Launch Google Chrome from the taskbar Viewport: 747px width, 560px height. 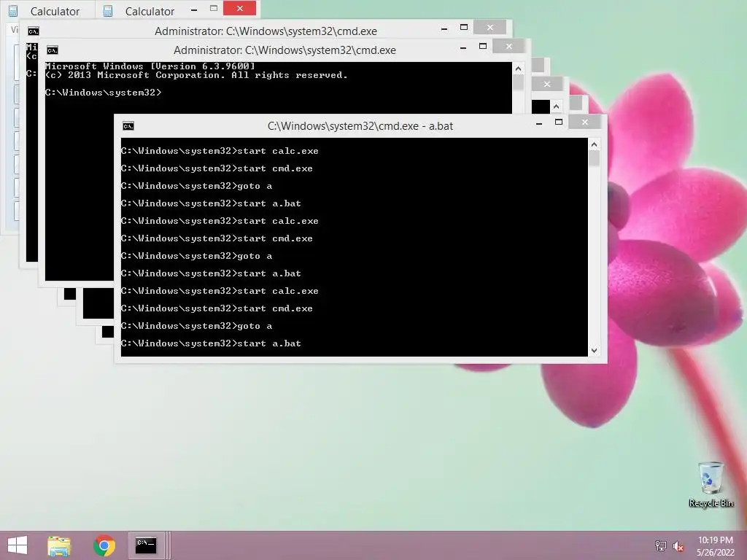[104, 545]
